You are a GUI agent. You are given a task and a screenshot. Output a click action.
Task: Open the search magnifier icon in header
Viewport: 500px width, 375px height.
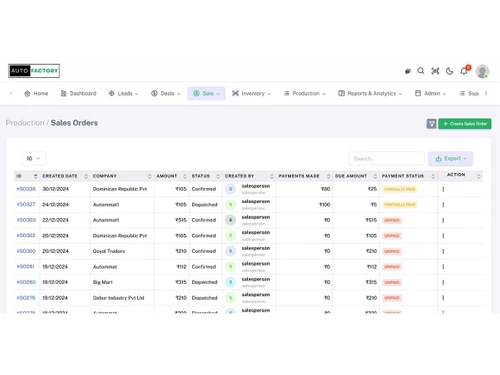pyautogui.click(x=421, y=71)
